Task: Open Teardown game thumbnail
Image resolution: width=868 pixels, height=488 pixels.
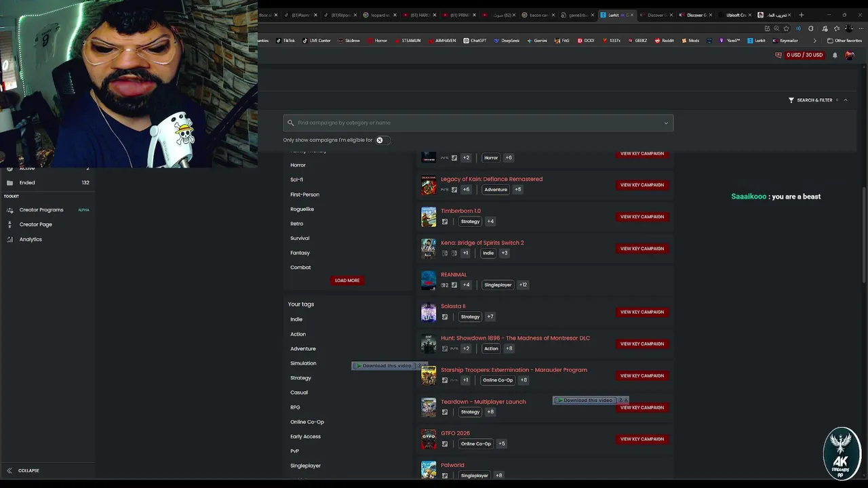Action: pos(429,407)
